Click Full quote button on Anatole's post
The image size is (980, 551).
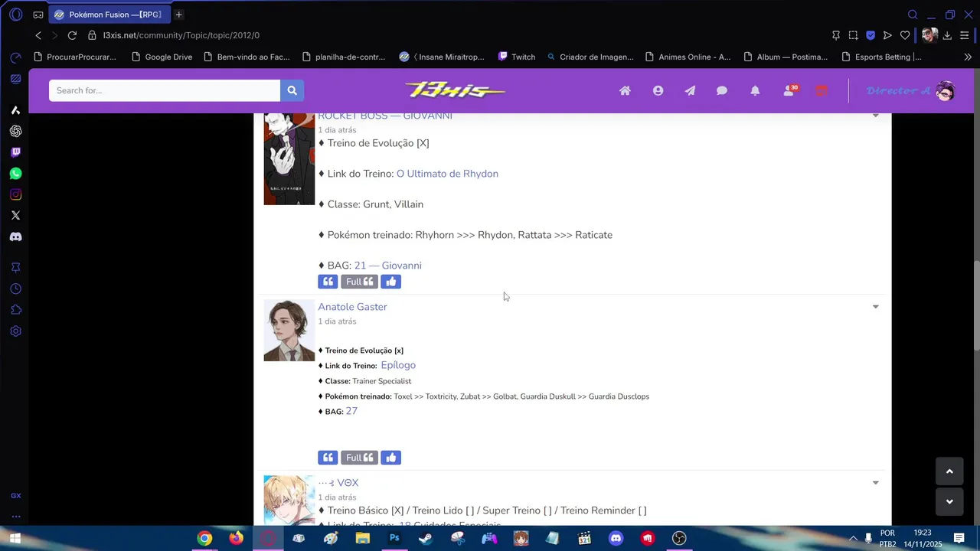point(359,458)
